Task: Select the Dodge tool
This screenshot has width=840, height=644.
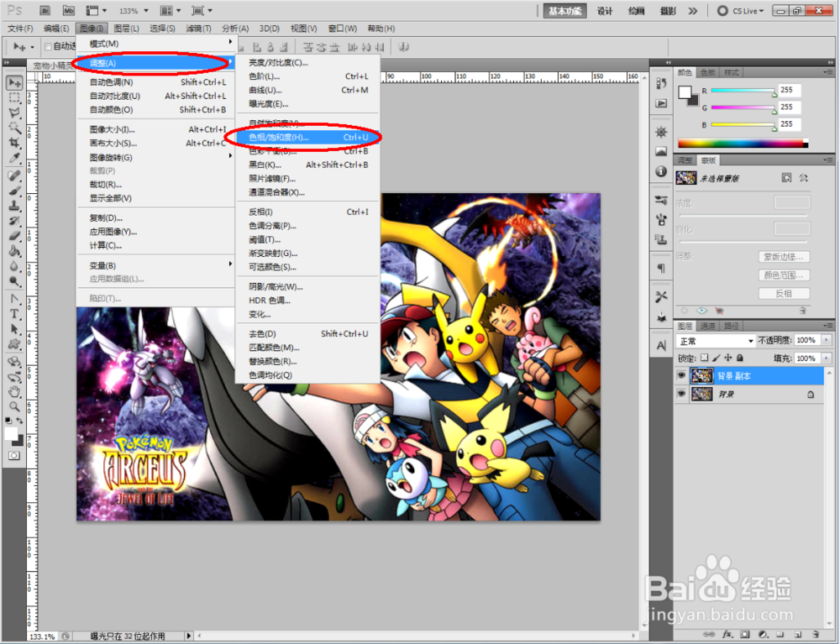Action: pos(14,281)
